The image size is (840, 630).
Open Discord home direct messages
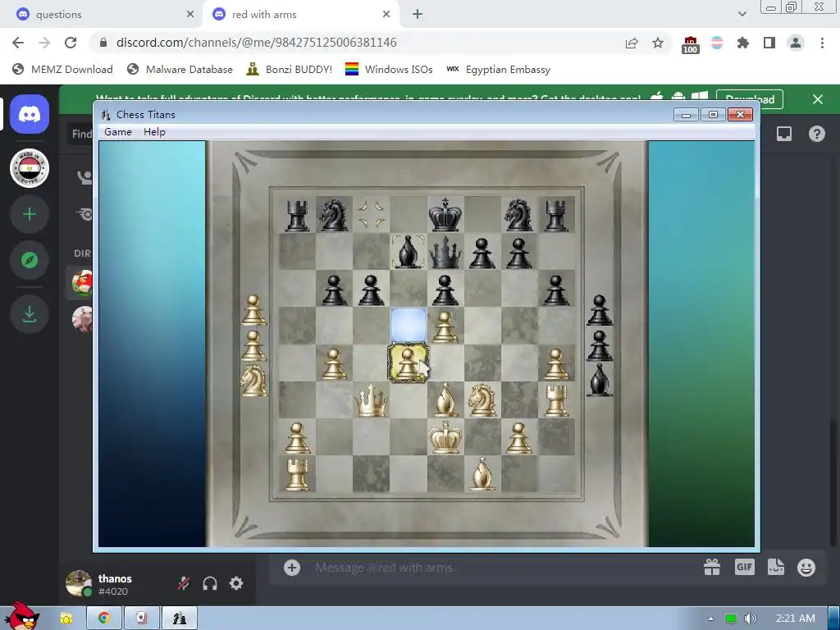point(30,114)
